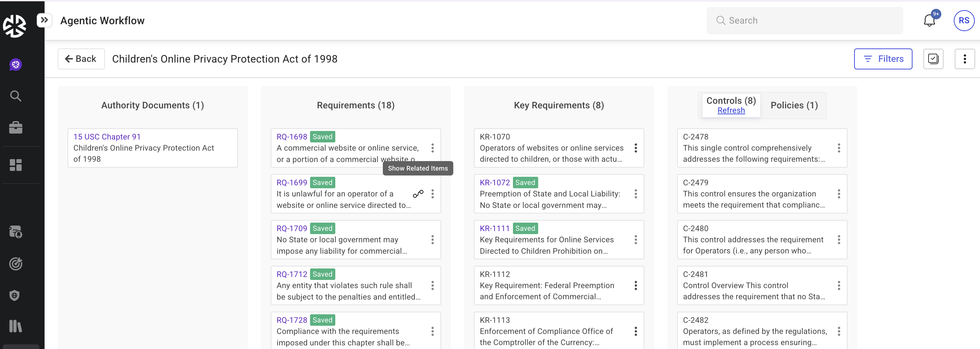The image size is (980, 349).
Task: Click the target goal icon in sidebar
Action: pyautogui.click(x=16, y=264)
